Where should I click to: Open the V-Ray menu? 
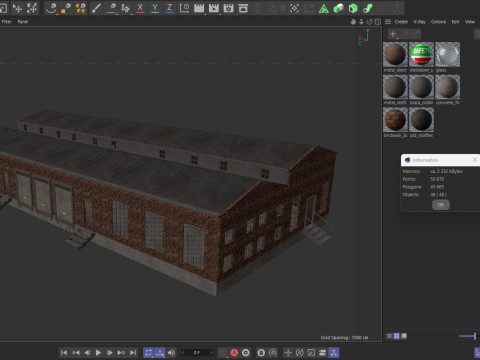click(x=419, y=22)
